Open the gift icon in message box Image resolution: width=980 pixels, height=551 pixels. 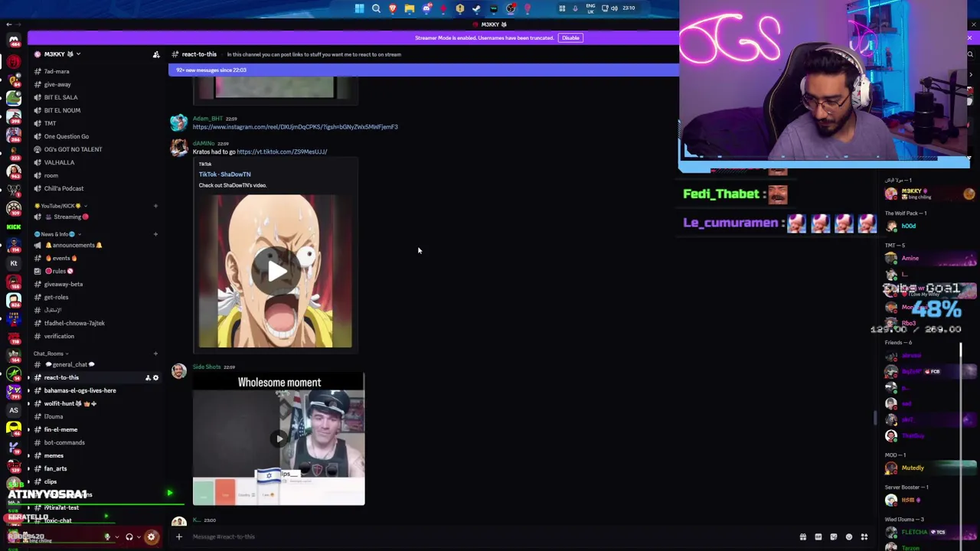(803, 536)
